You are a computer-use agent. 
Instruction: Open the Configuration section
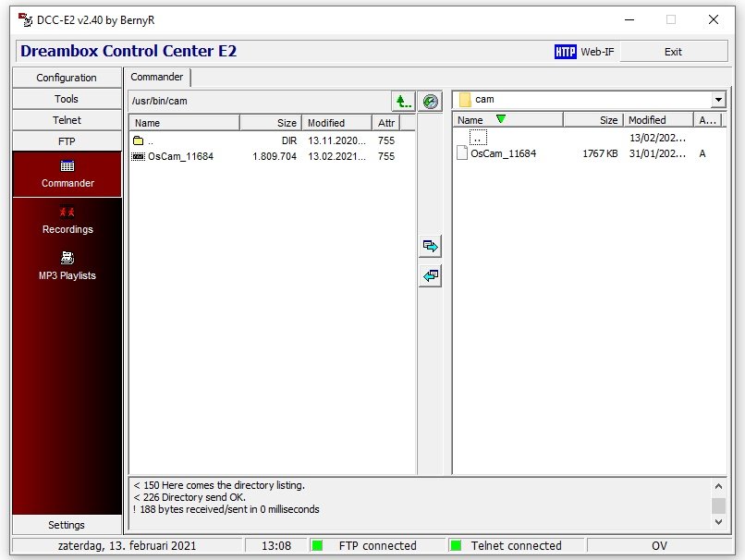[67, 78]
